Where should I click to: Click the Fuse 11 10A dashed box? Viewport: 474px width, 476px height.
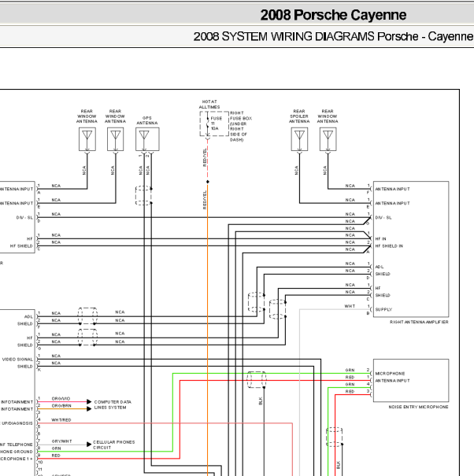pyautogui.click(x=214, y=124)
